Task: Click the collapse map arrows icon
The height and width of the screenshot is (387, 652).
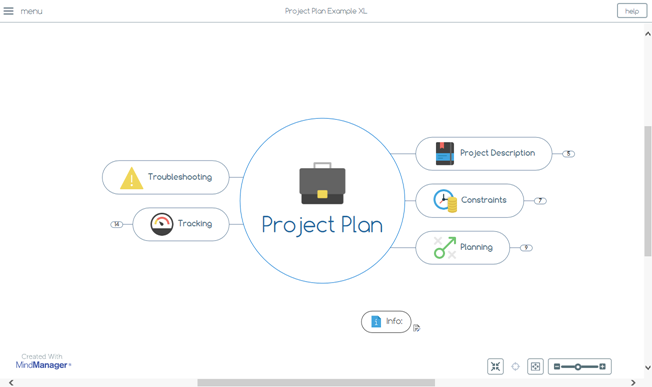Action: point(495,366)
